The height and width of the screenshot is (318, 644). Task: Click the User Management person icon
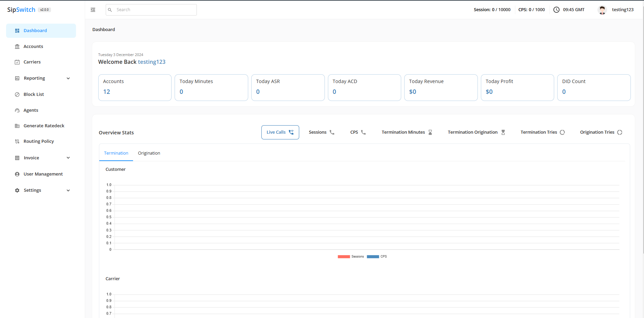pos(17,174)
